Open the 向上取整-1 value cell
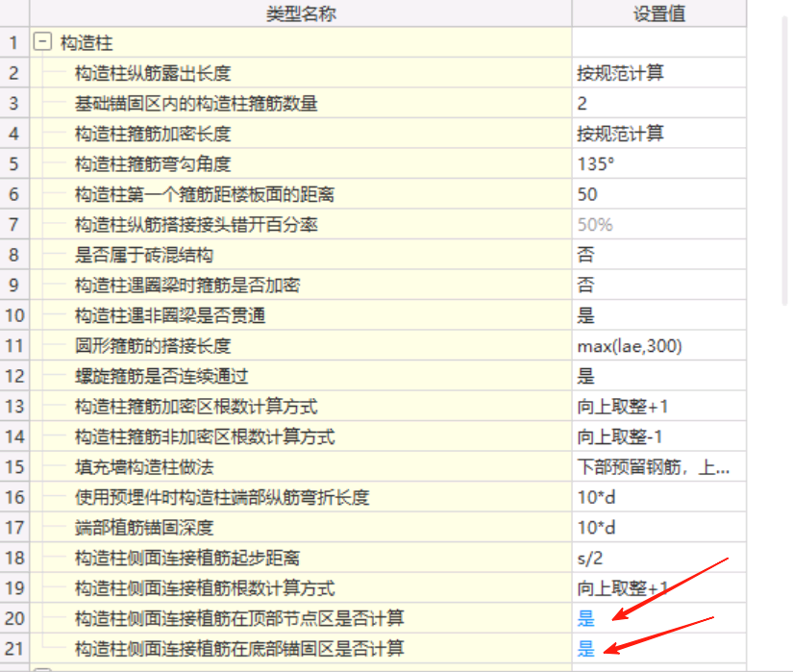Image resolution: width=793 pixels, height=672 pixels. click(659, 436)
